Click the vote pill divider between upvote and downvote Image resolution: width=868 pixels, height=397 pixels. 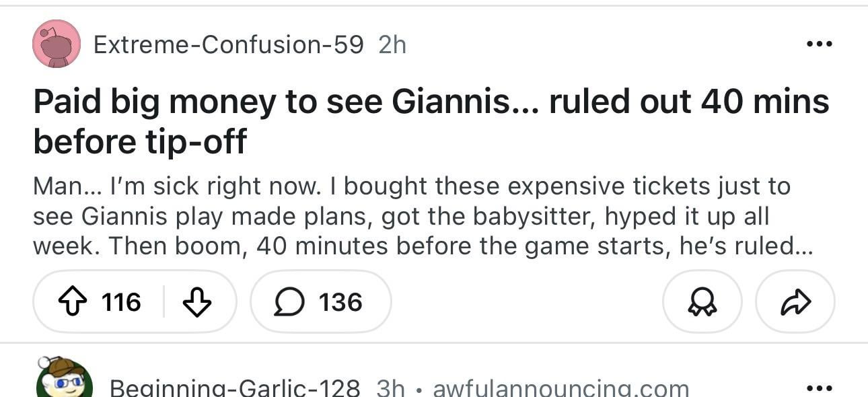coord(164,302)
